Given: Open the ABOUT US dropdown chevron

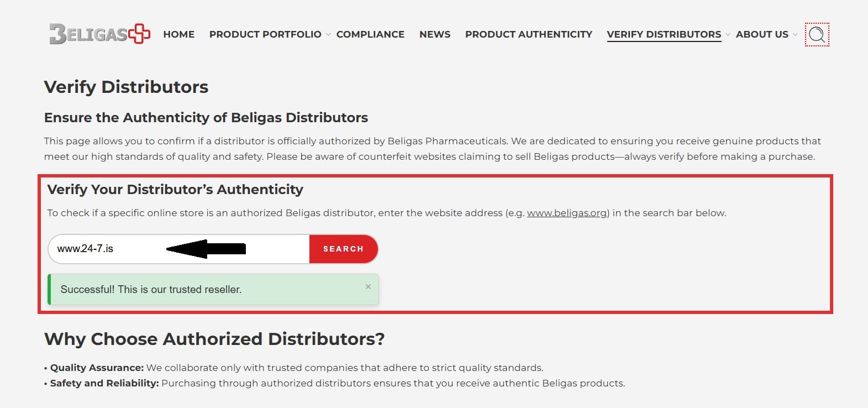Looking at the screenshot, I should point(795,34).
